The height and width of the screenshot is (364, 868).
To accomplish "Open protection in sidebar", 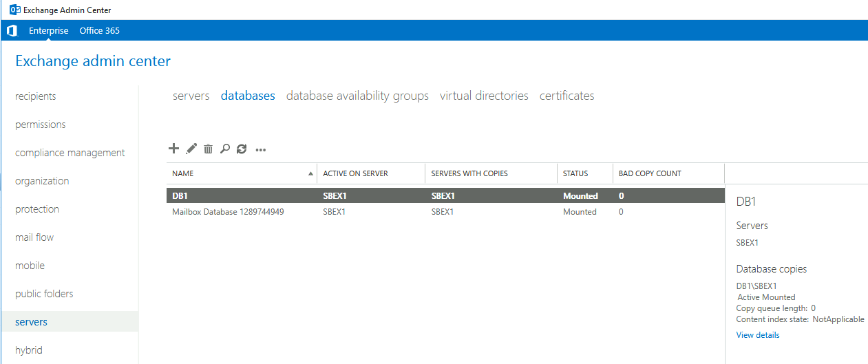I will (37, 209).
